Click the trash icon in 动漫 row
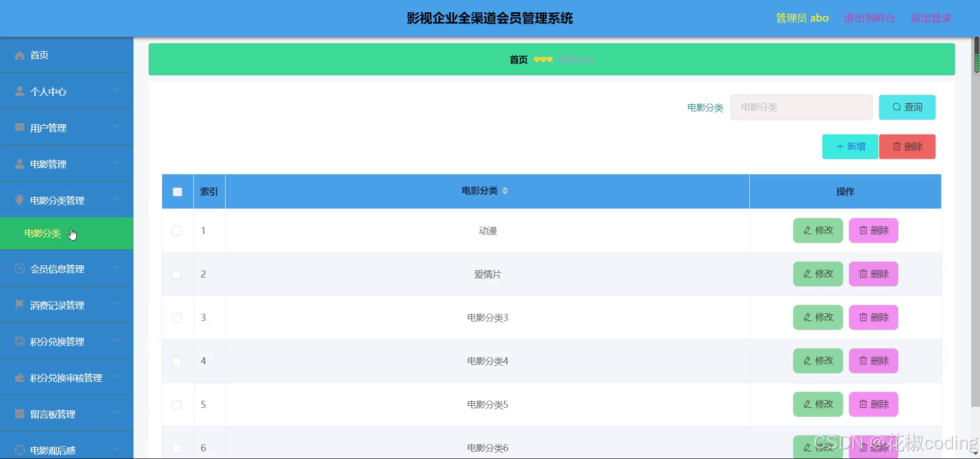The height and width of the screenshot is (459, 980). 863,231
